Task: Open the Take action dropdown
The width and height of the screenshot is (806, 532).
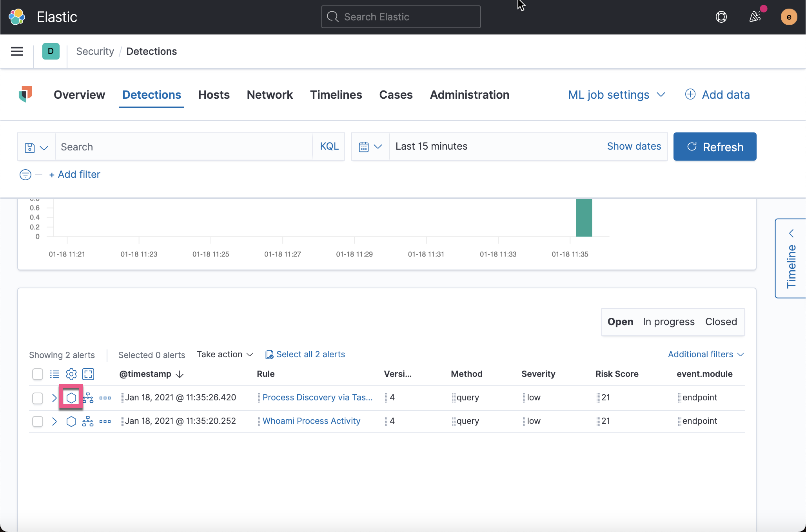Action: (x=224, y=354)
